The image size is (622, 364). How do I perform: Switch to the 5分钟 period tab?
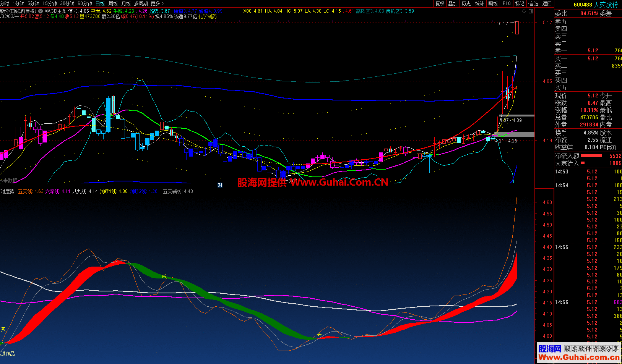tap(33, 3)
